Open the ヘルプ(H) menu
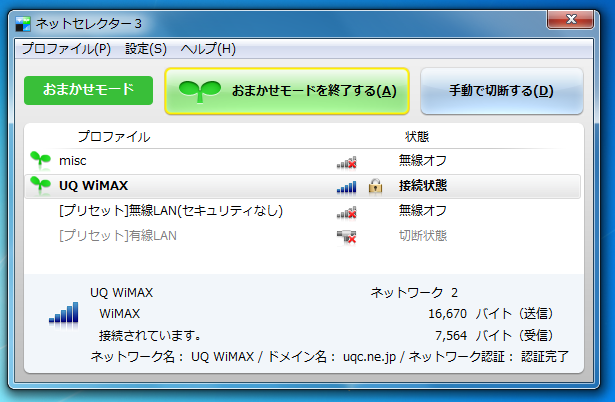 coord(208,48)
